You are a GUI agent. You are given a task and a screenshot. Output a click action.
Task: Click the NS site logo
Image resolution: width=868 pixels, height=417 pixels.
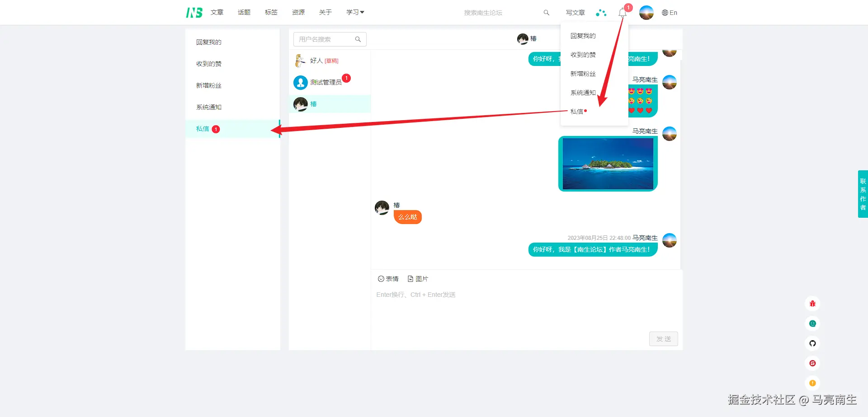pyautogui.click(x=194, y=12)
